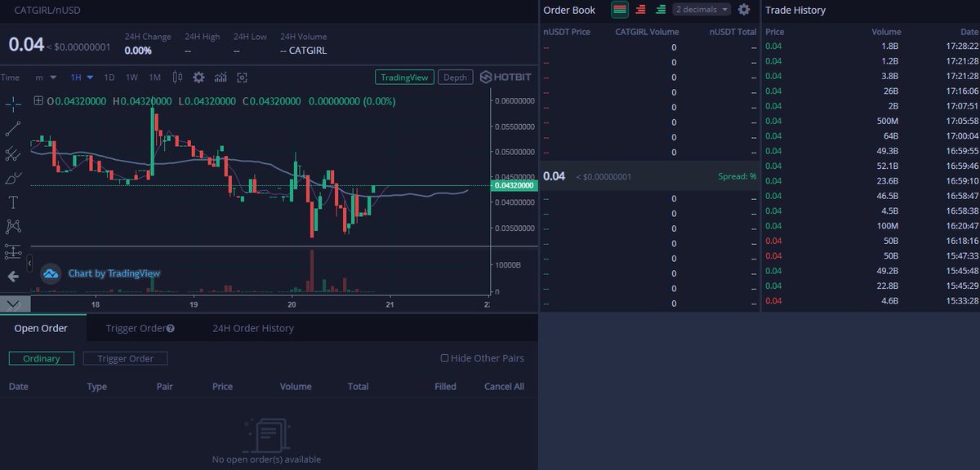
Task: Click the current price label 0.04320000 on axis
Action: 515,185
